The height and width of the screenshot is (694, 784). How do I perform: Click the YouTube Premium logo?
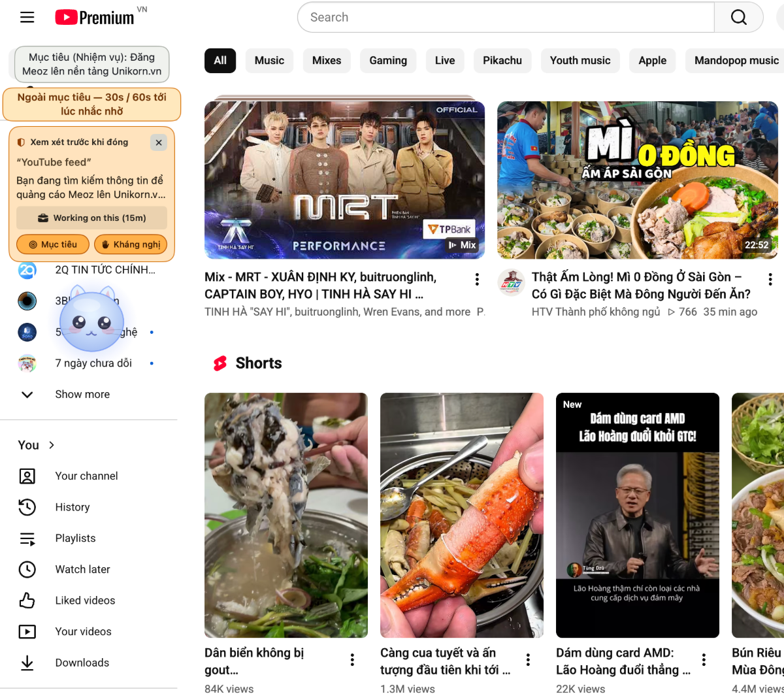pyautogui.click(x=95, y=18)
